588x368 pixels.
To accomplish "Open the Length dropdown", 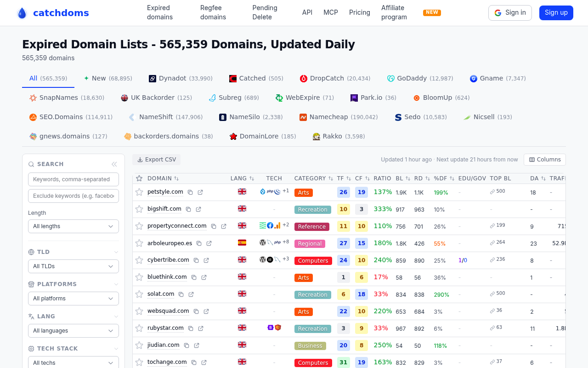I will (x=73, y=226).
